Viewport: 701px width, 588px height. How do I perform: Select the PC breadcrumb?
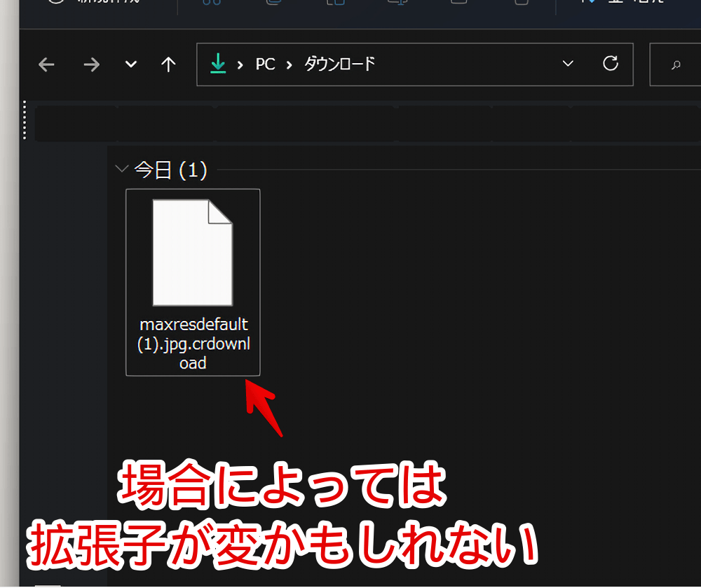tap(265, 64)
